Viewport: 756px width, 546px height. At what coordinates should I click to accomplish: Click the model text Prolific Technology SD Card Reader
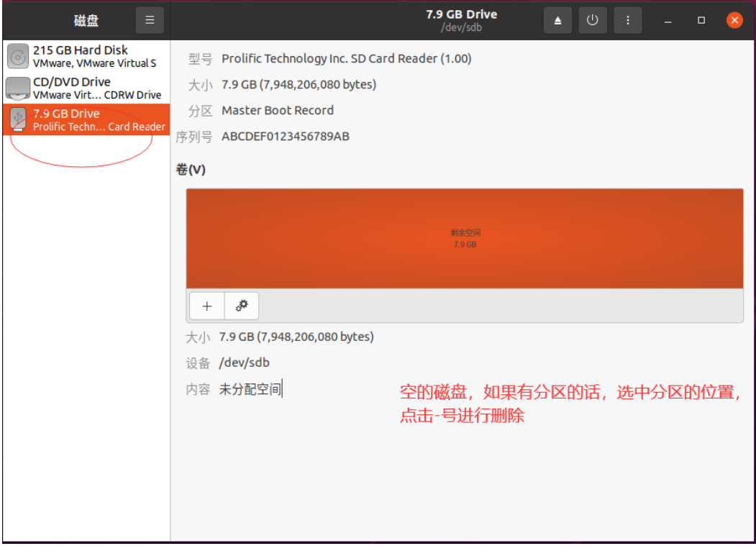click(x=346, y=59)
